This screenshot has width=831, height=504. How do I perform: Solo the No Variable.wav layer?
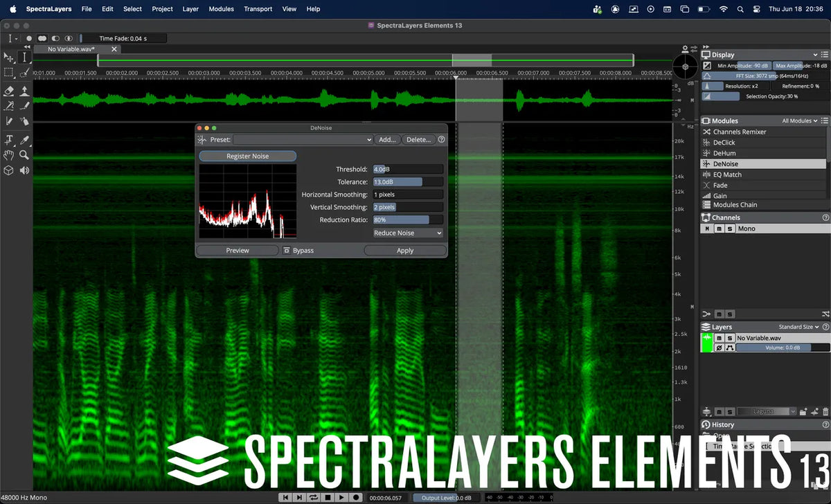pos(729,338)
